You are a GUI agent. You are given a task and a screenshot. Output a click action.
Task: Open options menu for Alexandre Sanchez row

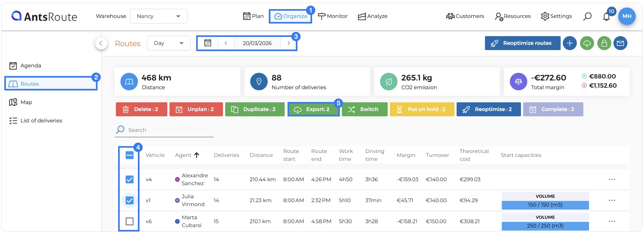[612, 179]
